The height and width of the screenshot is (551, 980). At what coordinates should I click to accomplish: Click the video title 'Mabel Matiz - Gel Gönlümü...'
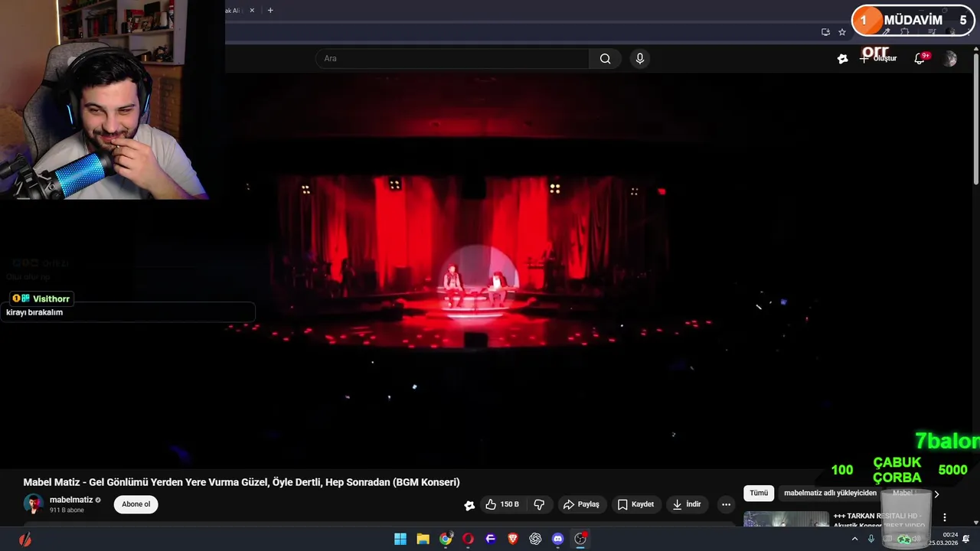pyautogui.click(x=241, y=482)
